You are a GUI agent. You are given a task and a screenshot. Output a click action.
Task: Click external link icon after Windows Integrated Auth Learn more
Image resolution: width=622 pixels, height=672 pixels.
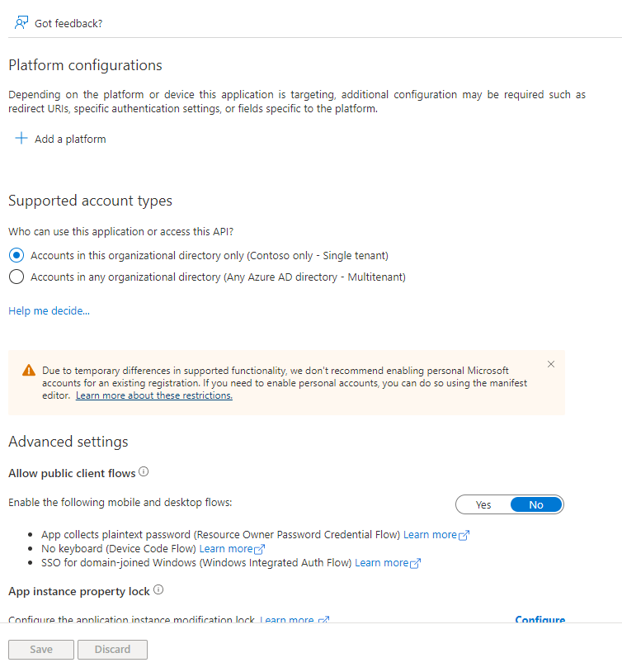click(416, 563)
